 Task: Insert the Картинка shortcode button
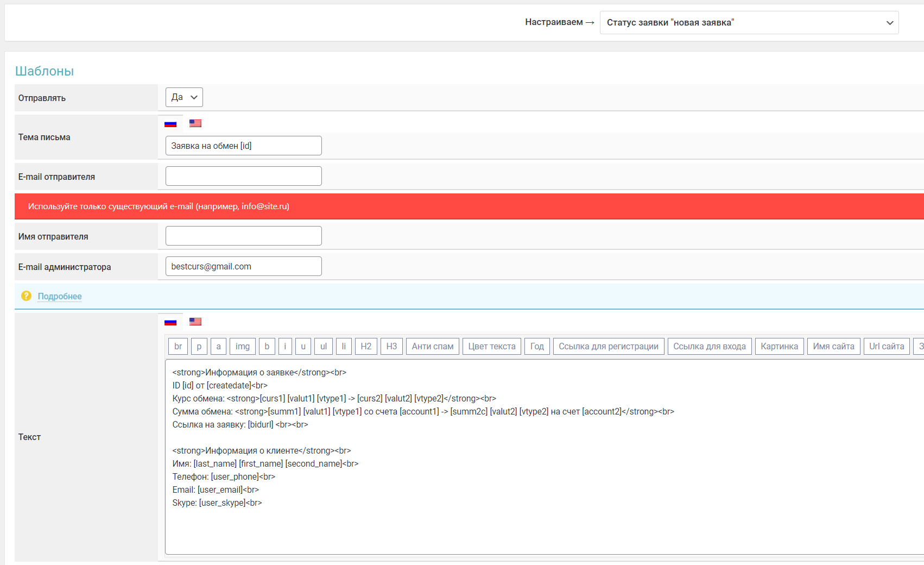[779, 347]
